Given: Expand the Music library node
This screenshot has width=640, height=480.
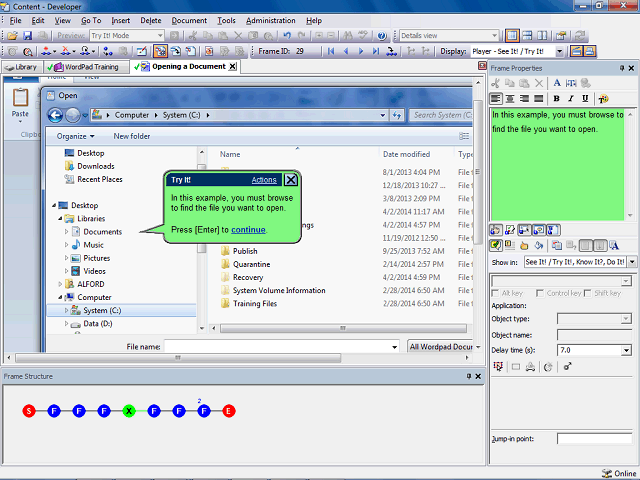Looking at the screenshot, I should click(66, 244).
